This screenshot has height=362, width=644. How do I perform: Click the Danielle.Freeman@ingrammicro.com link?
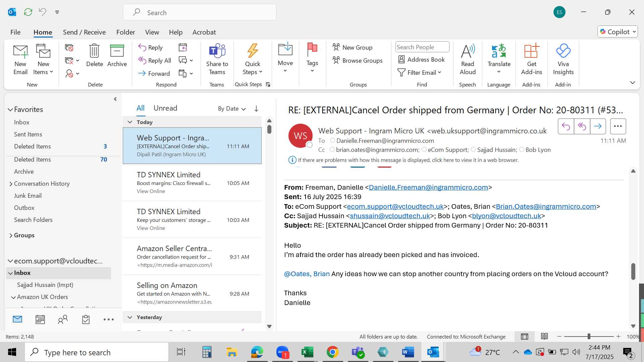point(428,187)
